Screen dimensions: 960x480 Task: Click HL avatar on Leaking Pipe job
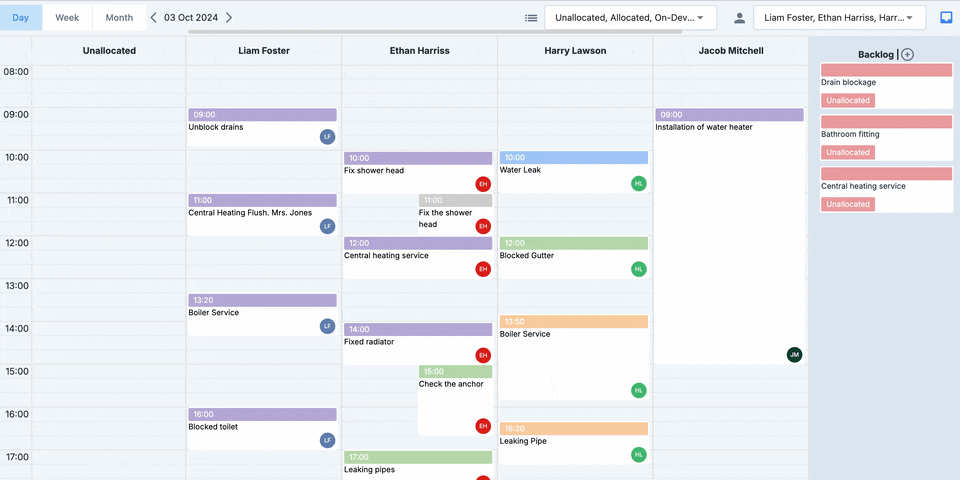pyautogui.click(x=639, y=454)
